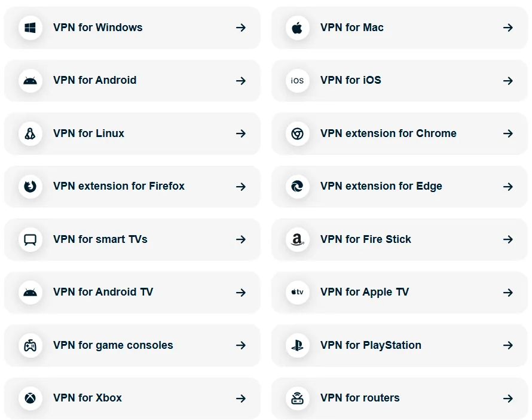Open the VPN for iOS link
This screenshot has width=532, height=420.
point(350,80)
